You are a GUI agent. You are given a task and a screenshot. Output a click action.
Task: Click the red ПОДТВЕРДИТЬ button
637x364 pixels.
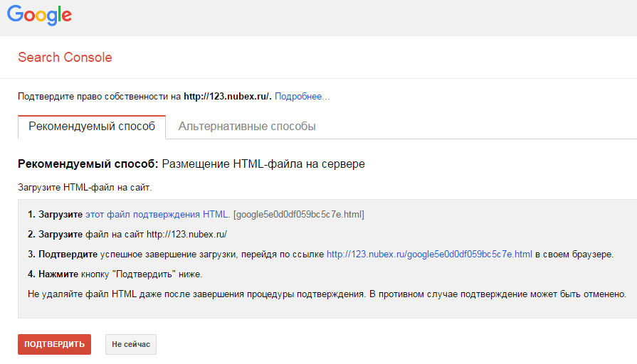[54, 344]
